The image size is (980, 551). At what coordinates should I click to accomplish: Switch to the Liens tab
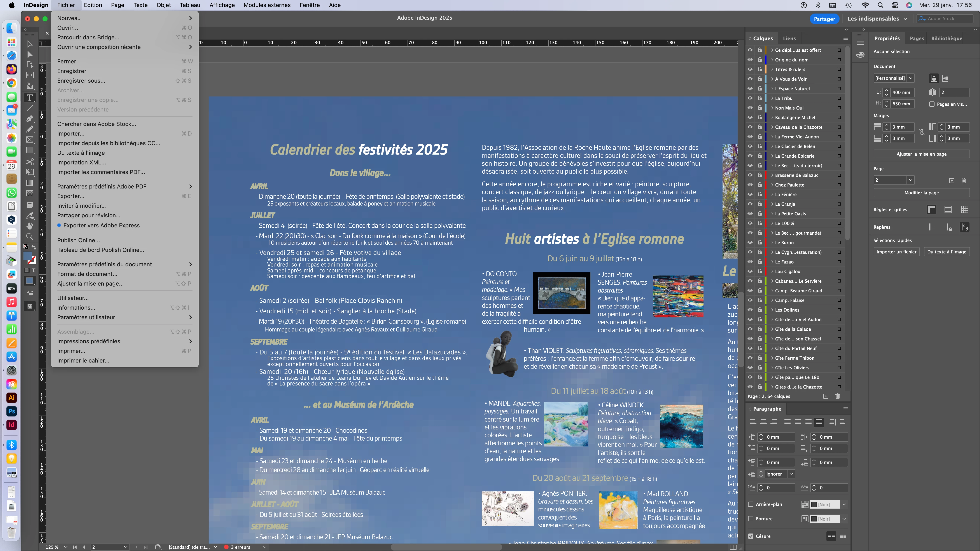(789, 38)
